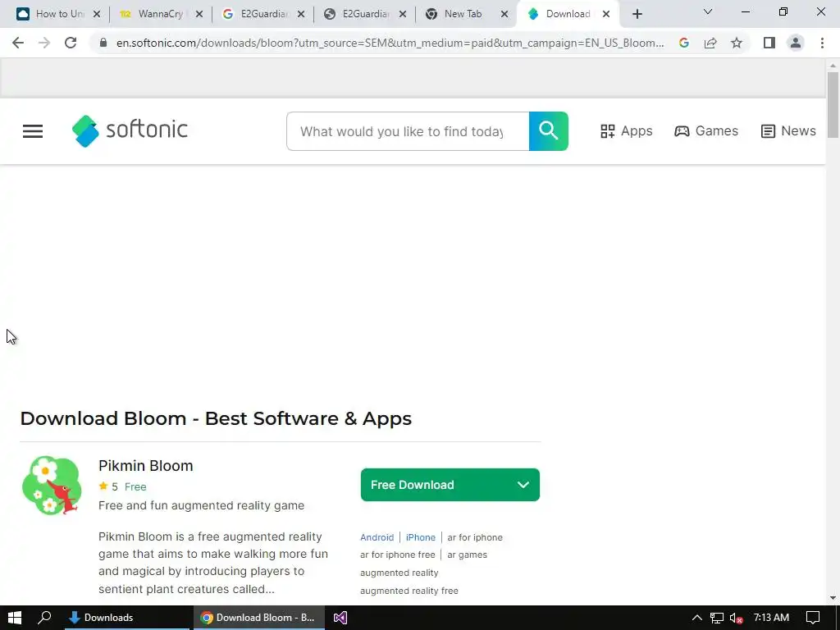Follow the Android platform link
The height and width of the screenshot is (630, 840).
click(x=377, y=537)
